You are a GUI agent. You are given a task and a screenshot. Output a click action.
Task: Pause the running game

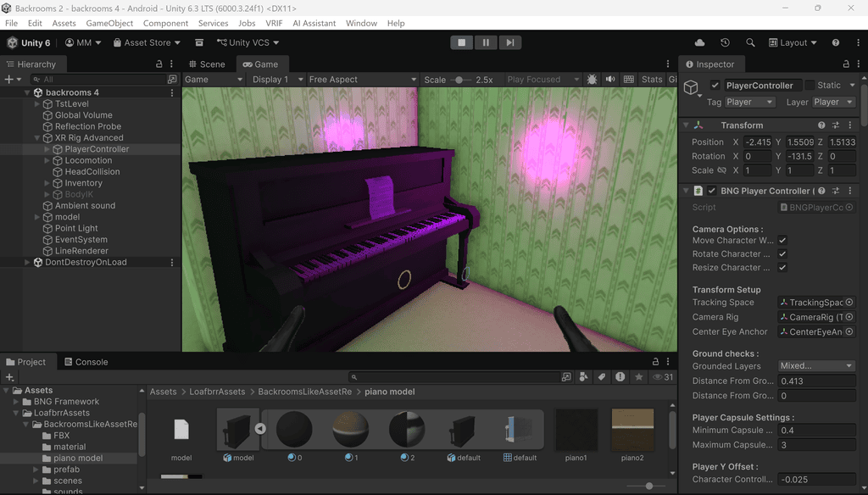pos(486,42)
